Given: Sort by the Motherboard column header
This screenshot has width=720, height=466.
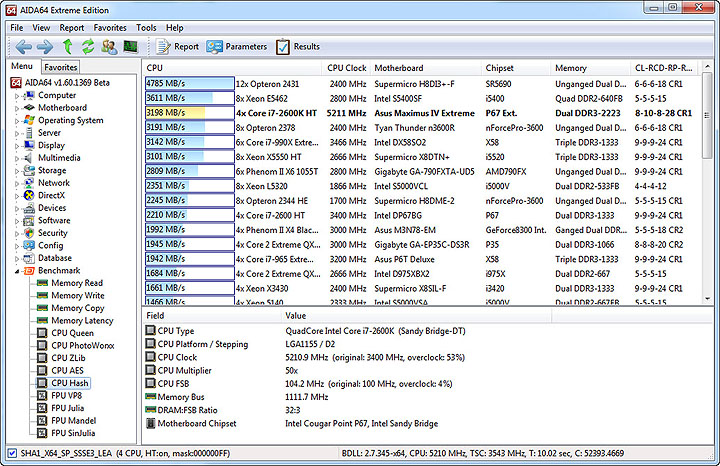Looking at the screenshot, I should point(426,68).
